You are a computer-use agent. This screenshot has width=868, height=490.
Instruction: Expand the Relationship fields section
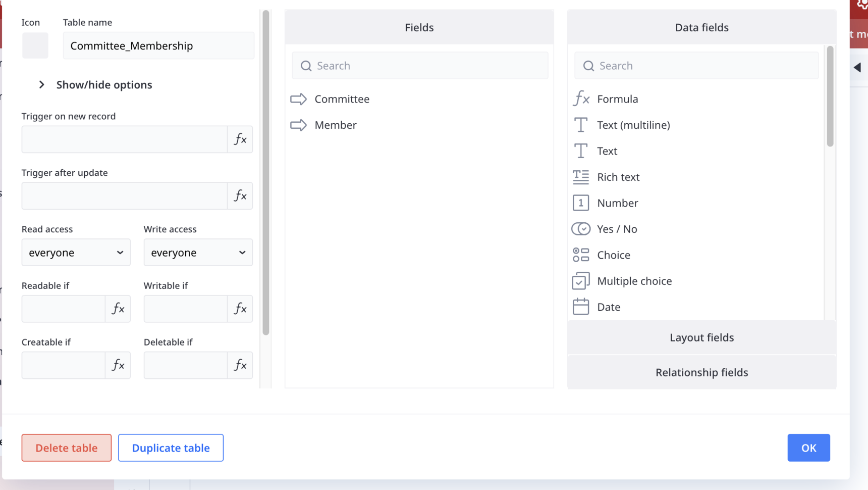pos(701,372)
